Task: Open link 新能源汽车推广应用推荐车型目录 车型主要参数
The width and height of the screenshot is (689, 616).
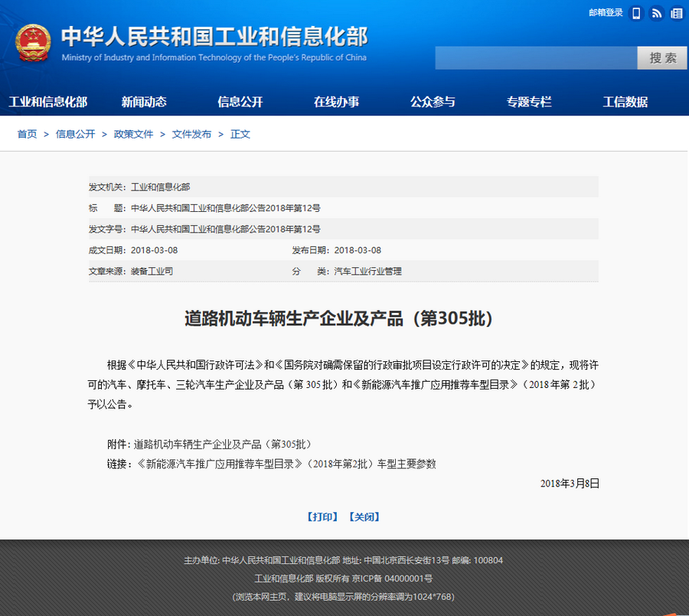Action: 286,464
